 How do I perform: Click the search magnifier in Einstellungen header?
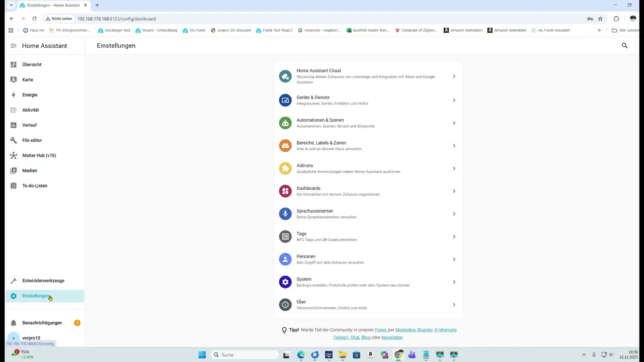coord(624,46)
